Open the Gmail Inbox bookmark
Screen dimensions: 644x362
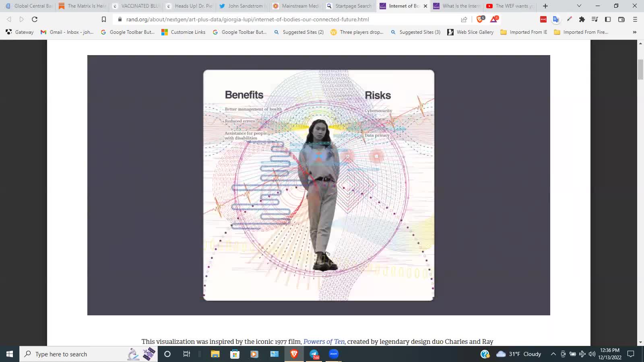67,32
